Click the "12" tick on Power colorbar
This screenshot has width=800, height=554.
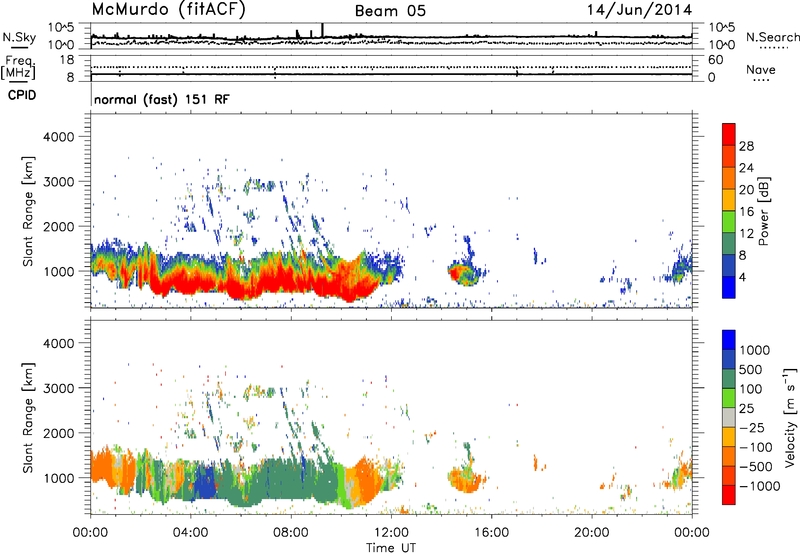(x=746, y=234)
